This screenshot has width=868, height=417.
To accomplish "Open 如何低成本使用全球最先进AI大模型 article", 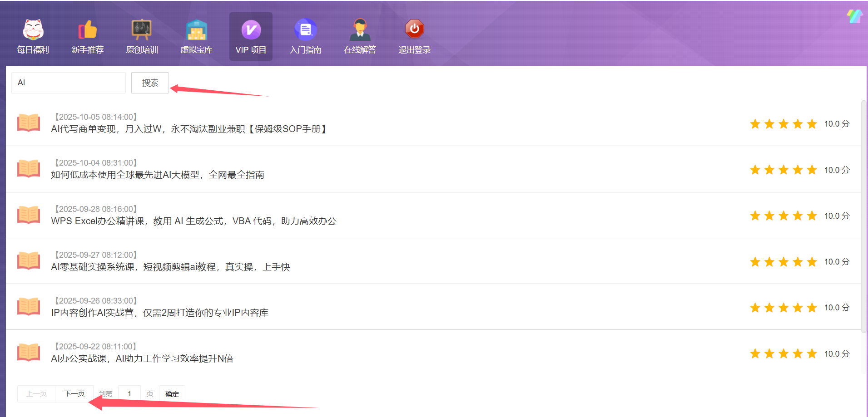I will (x=158, y=175).
